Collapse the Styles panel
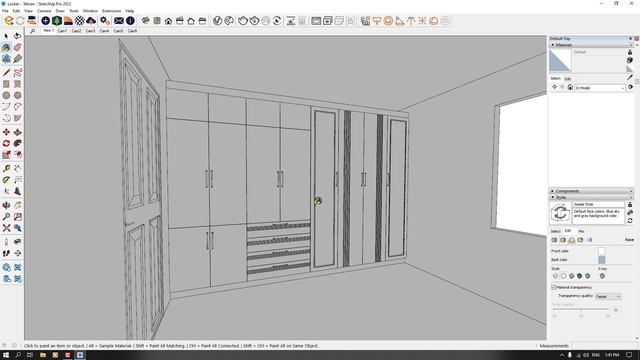This screenshot has height=360, width=640. [553, 197]
